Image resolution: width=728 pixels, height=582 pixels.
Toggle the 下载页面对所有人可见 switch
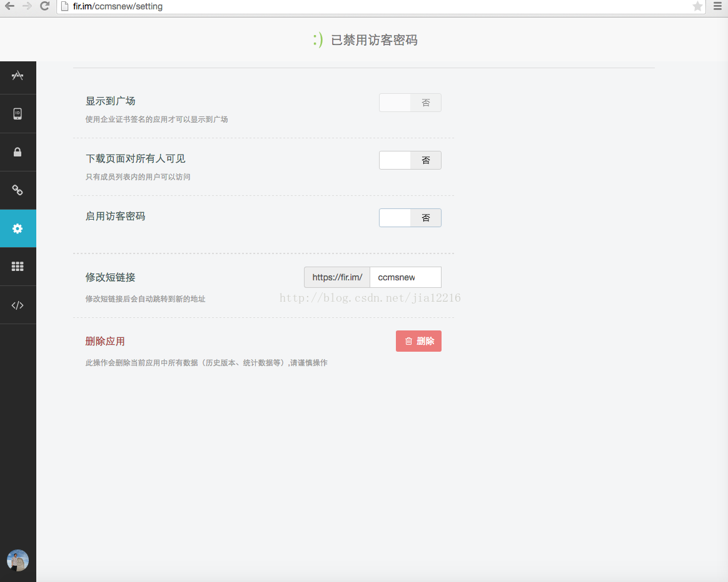click(410, 160)
